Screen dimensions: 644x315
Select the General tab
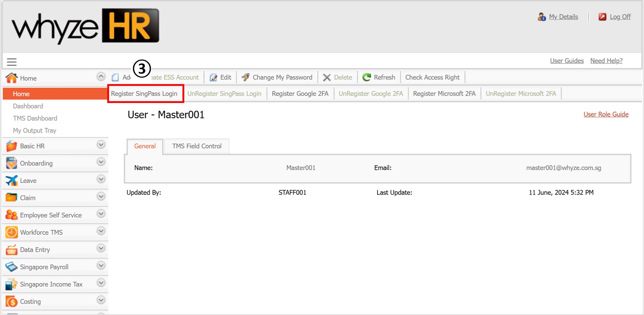(x=145, y=146)
